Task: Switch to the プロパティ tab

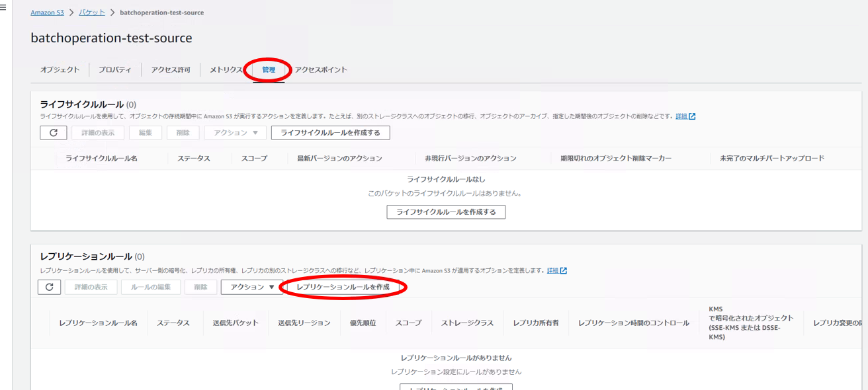Action: pyautogui.click(x=114, y=70)
